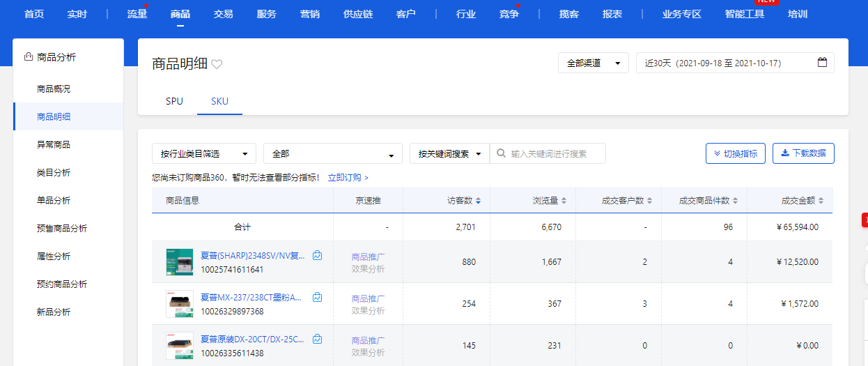
Task: Expand the 全部渠道 channel dropdown
Action: point(594,63)
